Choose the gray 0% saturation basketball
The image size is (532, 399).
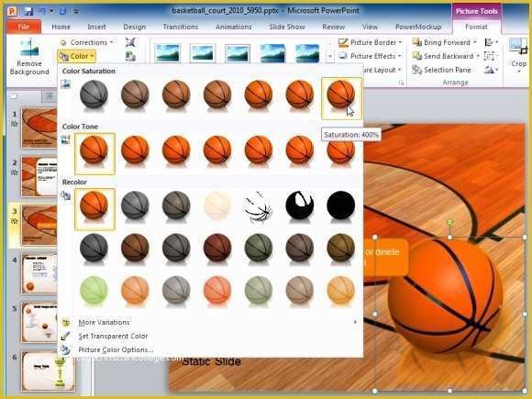[94, 95]
